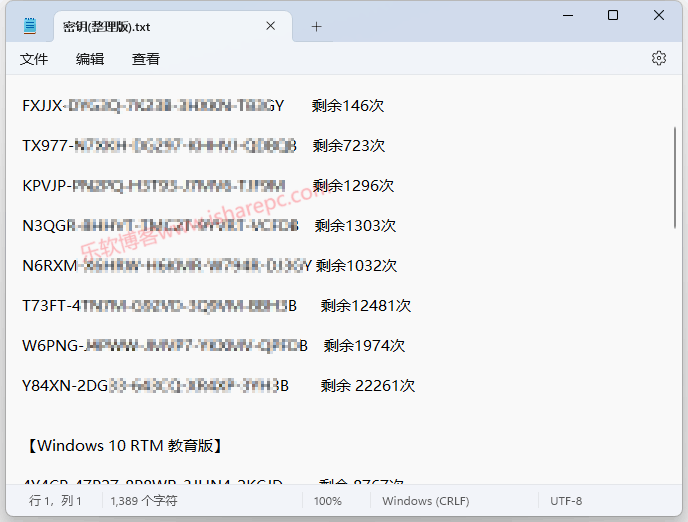Viewport: 688px width, 522px height.
Task: Select the 密钥(整理版).txt tab
Action: click(173, 27)
